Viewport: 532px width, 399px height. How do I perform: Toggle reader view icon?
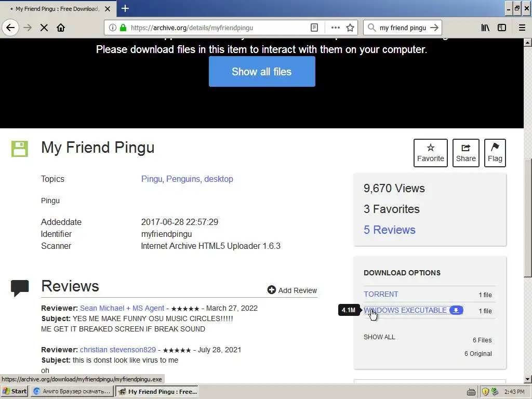click(314, 28)
